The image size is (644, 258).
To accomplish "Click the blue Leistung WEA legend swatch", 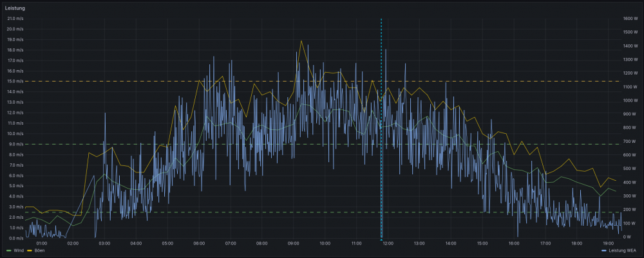I will 603,251.
